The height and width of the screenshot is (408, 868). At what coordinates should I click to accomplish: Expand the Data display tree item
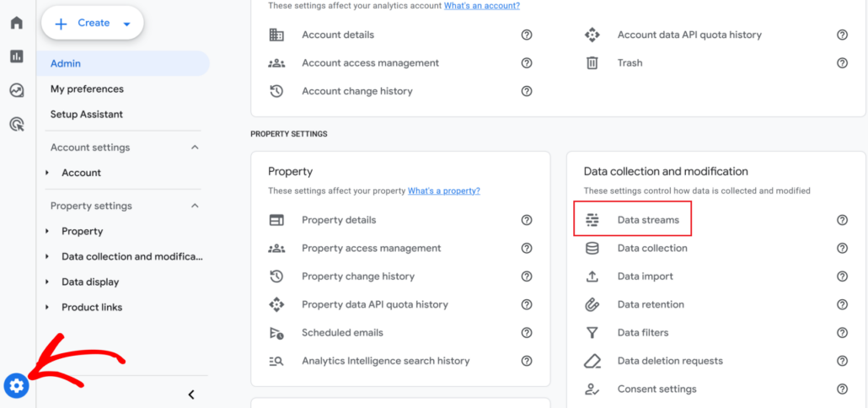click(47, 282)
